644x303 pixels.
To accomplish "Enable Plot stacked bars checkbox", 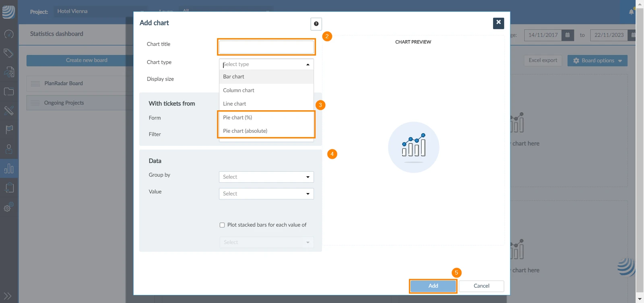I will coord(222,225).
